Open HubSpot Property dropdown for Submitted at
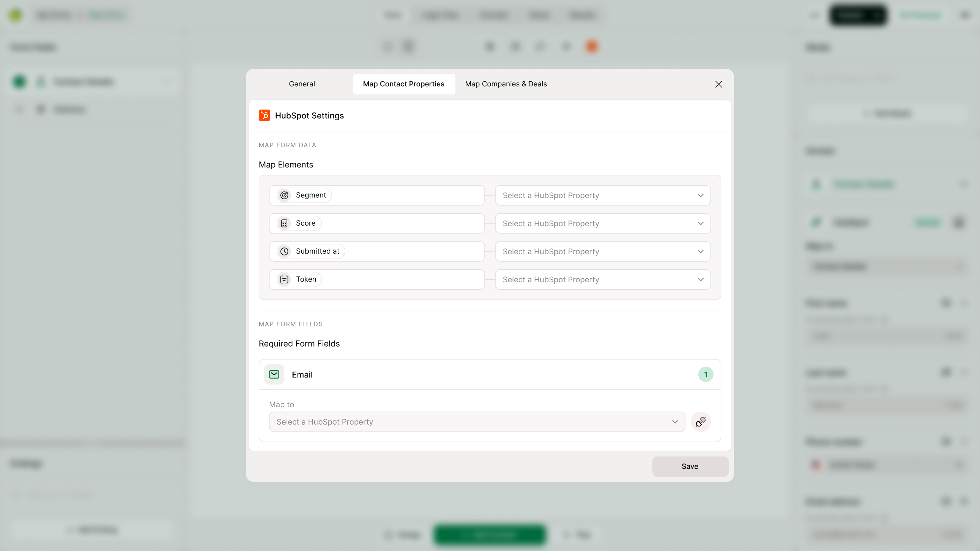The image size is (980, 551). (603, 251)
